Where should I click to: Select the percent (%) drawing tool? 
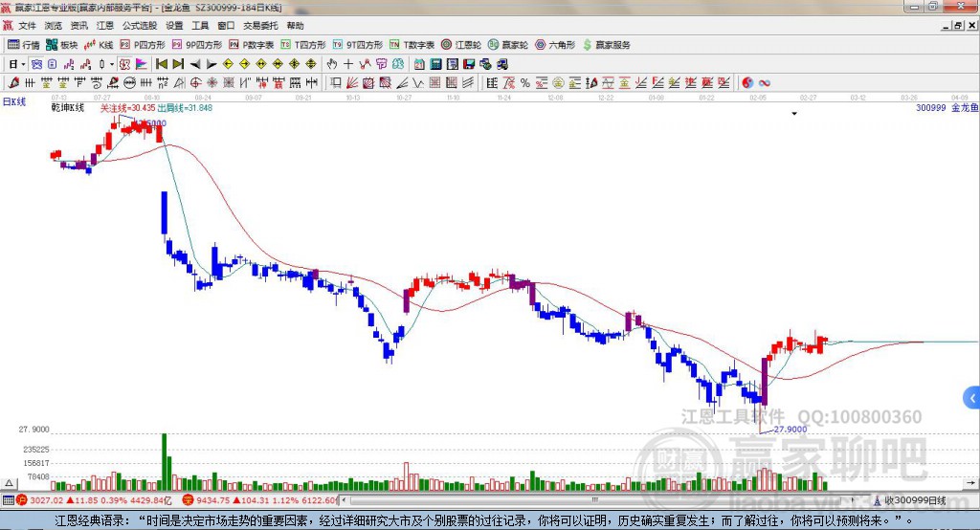(x=525, y=82)
